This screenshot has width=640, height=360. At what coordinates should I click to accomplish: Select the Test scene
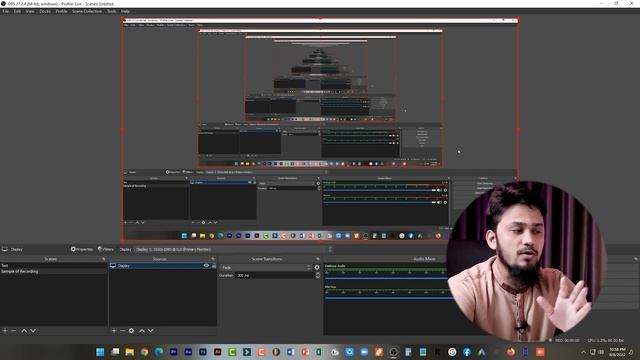point(53,266)
